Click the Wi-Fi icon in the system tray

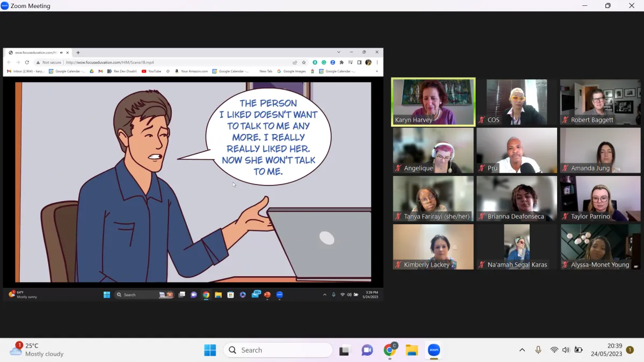coord(554,350)
